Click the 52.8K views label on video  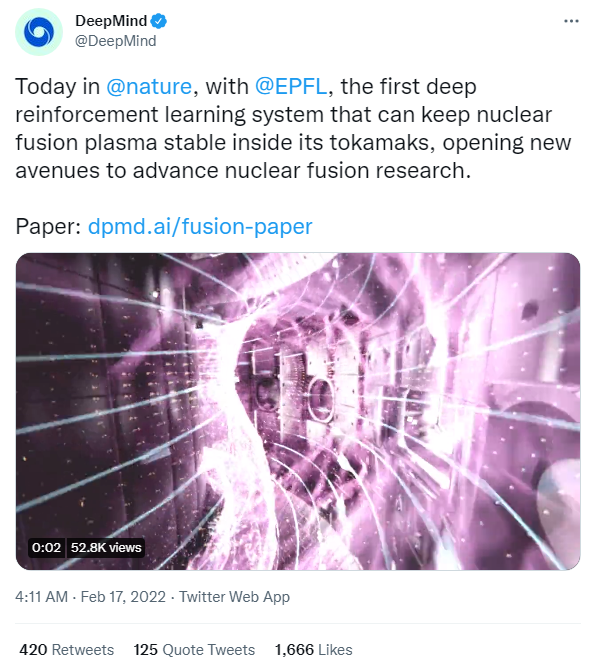click(x=106, y=547)
